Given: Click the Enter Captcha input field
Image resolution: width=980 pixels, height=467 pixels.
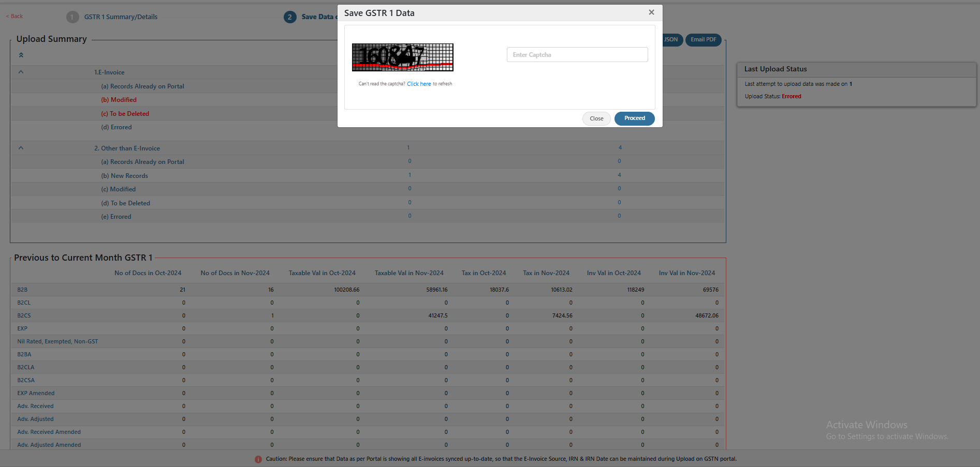Looking at the screenshot, I should click(577, 55).
